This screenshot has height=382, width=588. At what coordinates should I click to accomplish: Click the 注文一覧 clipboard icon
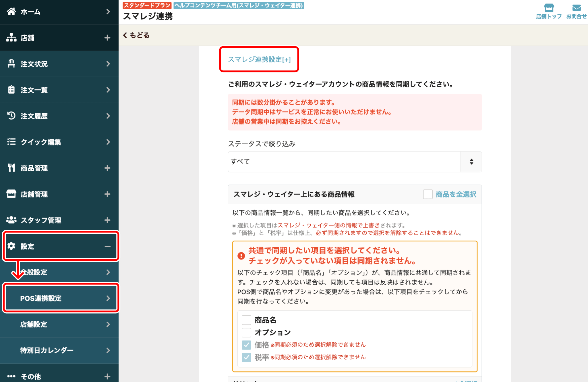(x=11, y=90)
